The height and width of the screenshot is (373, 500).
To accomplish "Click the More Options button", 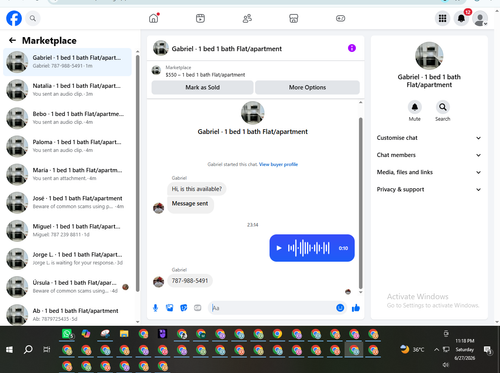I will click(x=307, y=87).
